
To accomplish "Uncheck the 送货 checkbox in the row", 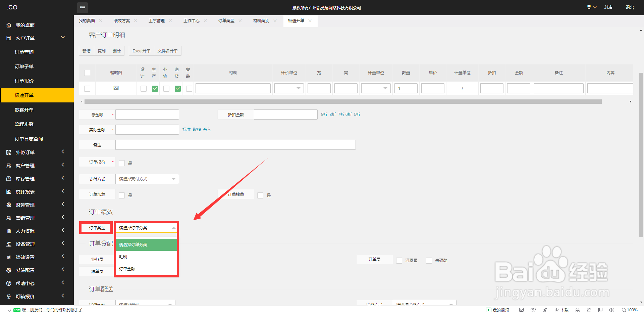I will pos(178,89).
